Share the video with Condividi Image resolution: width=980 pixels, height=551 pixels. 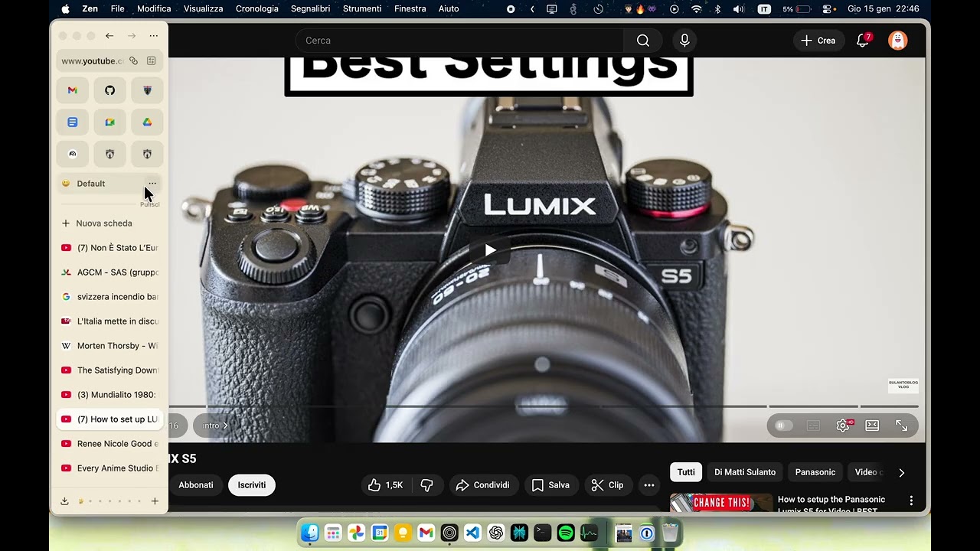(482, 485)
